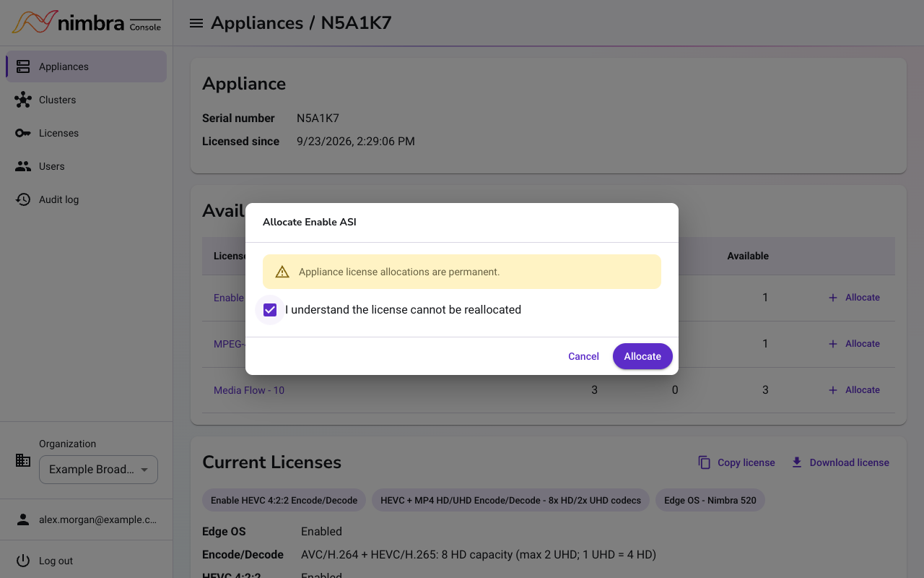Click the Copy license label
The height and width of the screenshot is (578, 924).
pos(746,462)
